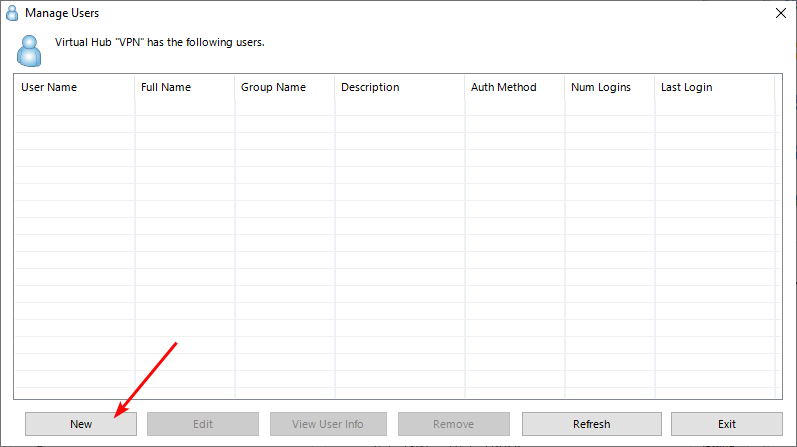The width and height of the screenshot is (797, 447).
Task: Open View User Info
Action: click(328, 424)
